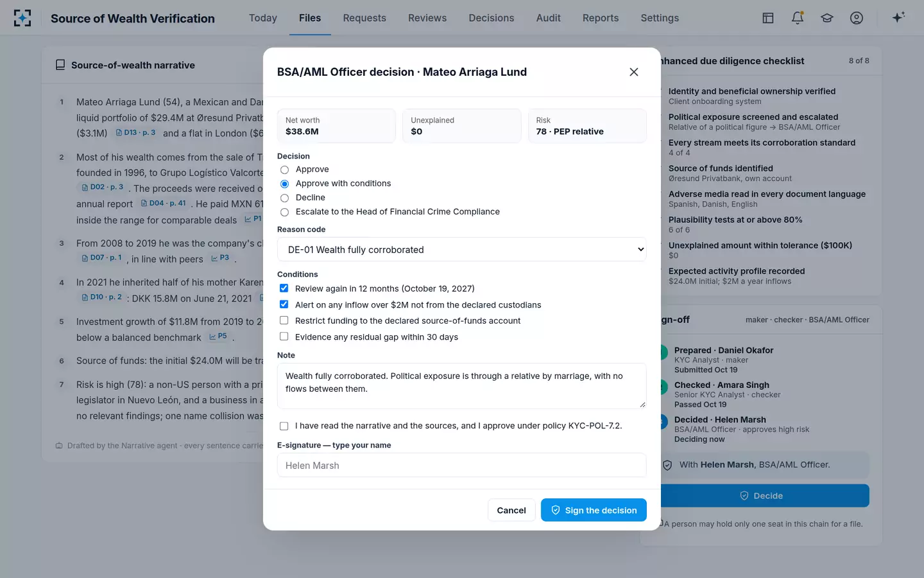
Task: Open the Settings tab
Action: [x=660, y=18]
